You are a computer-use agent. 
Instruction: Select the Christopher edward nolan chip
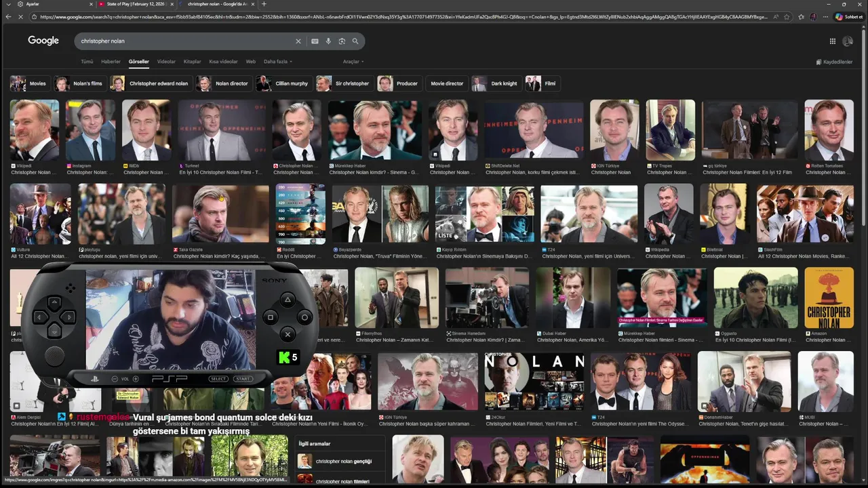[150, 83]
